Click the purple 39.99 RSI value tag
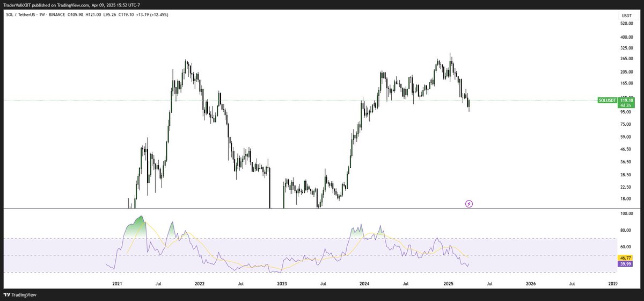Viewport: 644px width, 301px height. coord(626,264)
